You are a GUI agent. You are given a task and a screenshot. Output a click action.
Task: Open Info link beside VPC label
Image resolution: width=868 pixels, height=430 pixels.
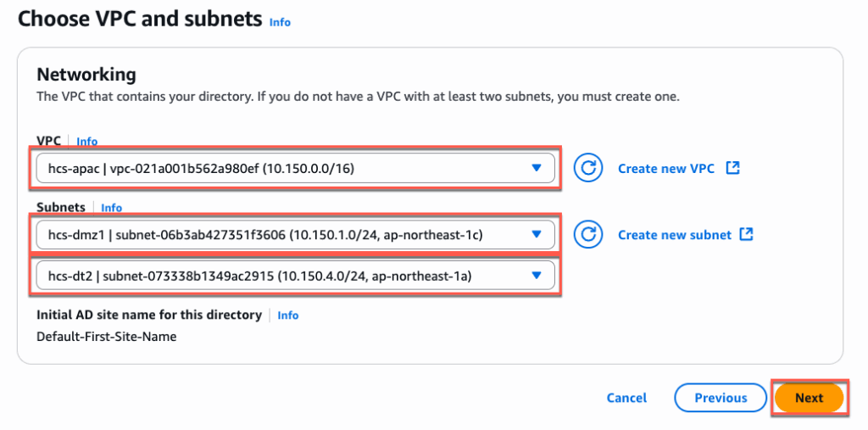87,142
